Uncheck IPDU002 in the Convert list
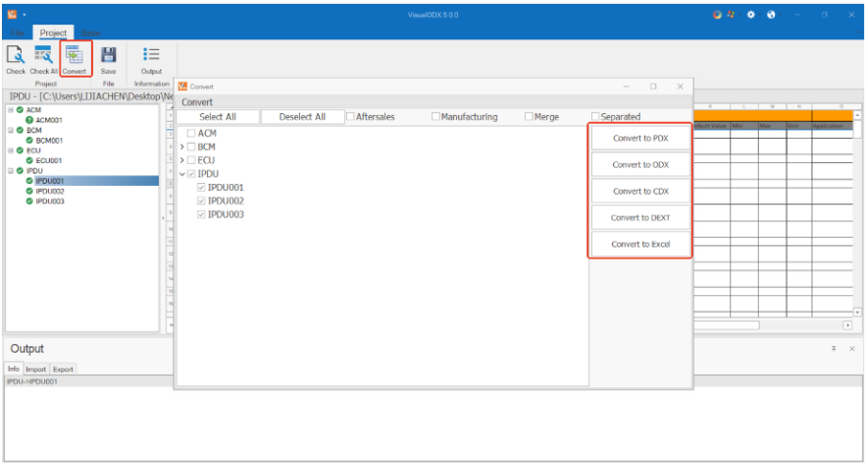 [201, 201]
